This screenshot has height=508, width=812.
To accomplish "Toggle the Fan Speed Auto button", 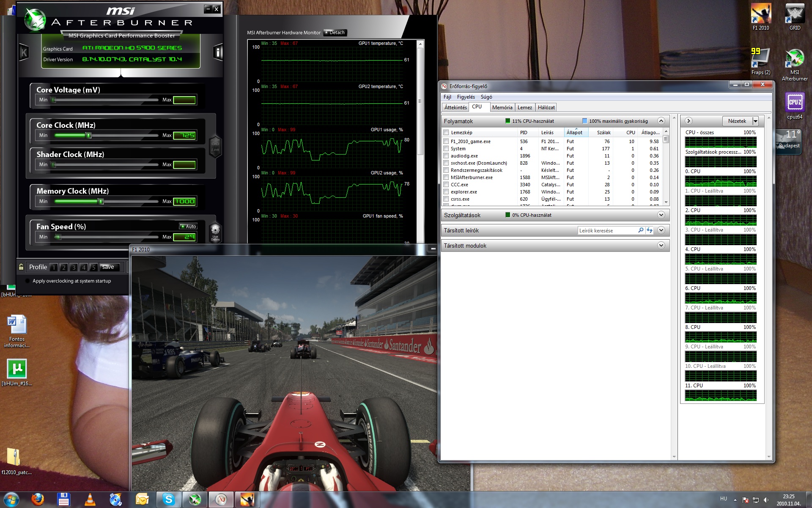I will pyautogui.click(x=188, y=226).
